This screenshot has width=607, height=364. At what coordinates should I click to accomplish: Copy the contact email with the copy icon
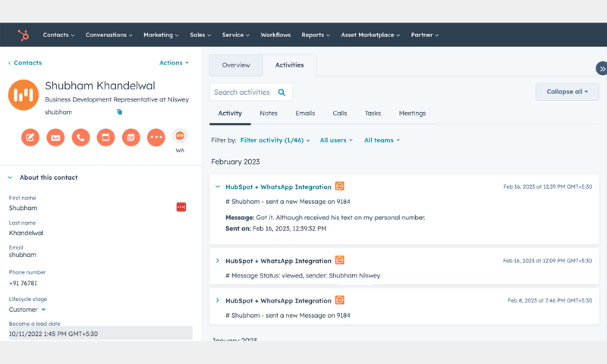coord(120,111)
